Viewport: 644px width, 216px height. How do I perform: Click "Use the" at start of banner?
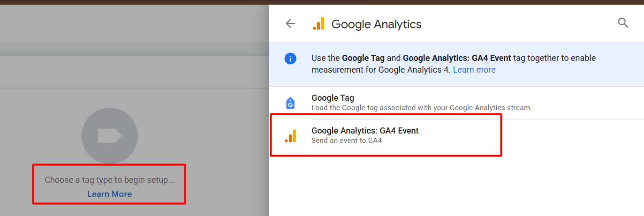[x=326, y=58]
